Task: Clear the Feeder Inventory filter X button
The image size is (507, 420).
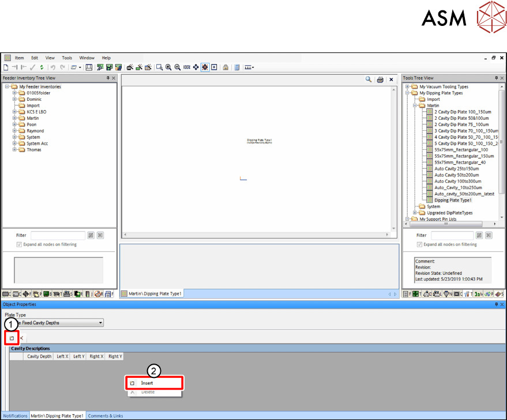Action: click(100, 235)
